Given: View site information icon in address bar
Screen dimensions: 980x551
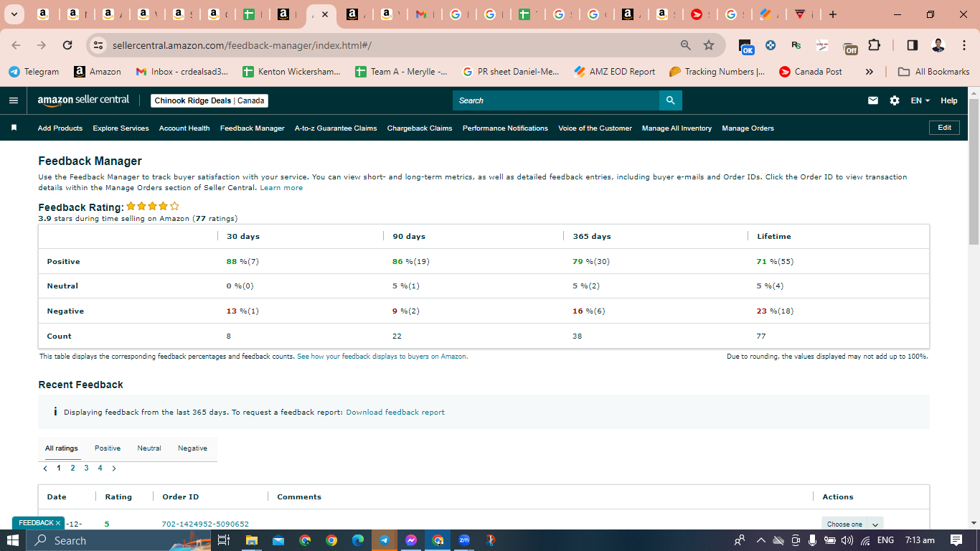Looking at the screenshot, I should [99, 45].
